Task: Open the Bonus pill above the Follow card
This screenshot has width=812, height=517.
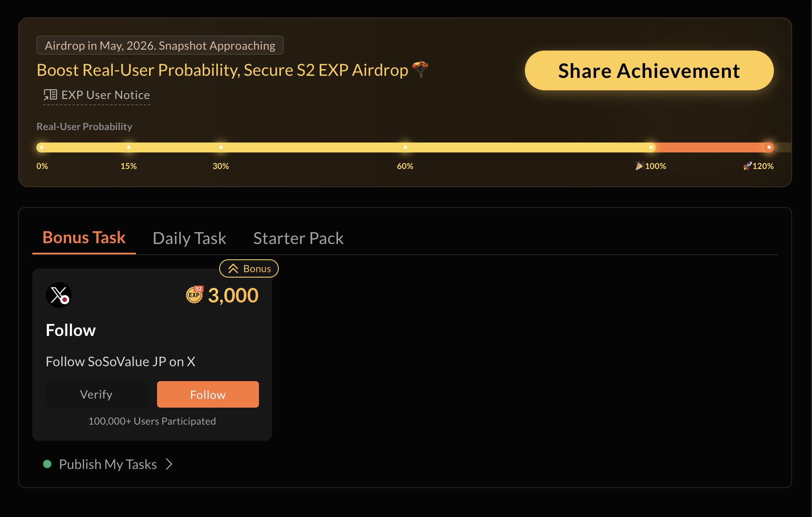Action: coord(248,268)
